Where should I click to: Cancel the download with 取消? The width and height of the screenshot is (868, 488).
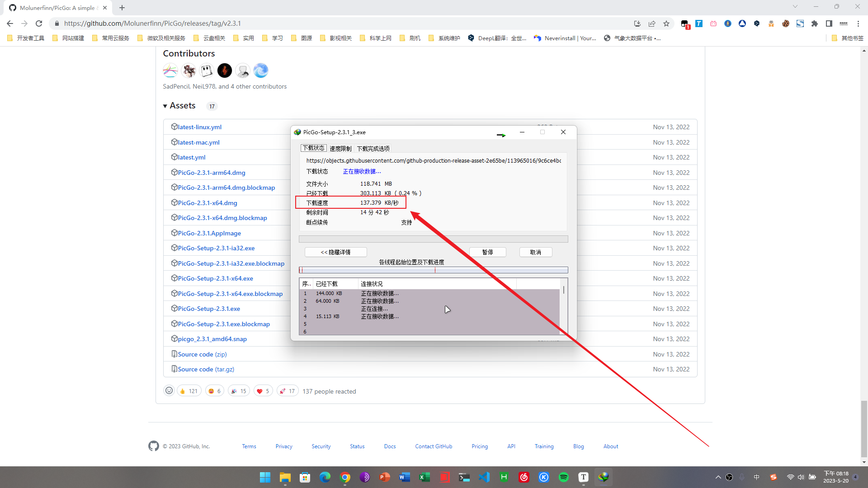point(536,252)
